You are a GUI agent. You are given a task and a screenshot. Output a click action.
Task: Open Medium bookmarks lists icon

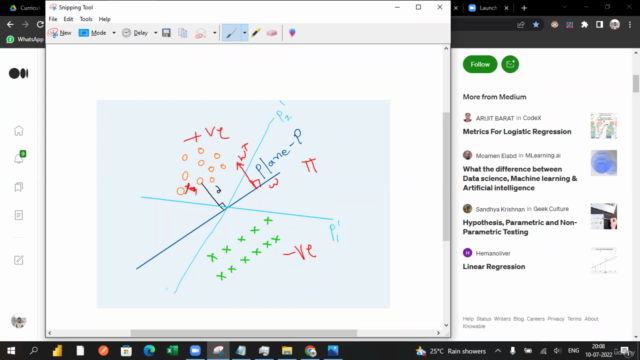click(x=19, y=187)
